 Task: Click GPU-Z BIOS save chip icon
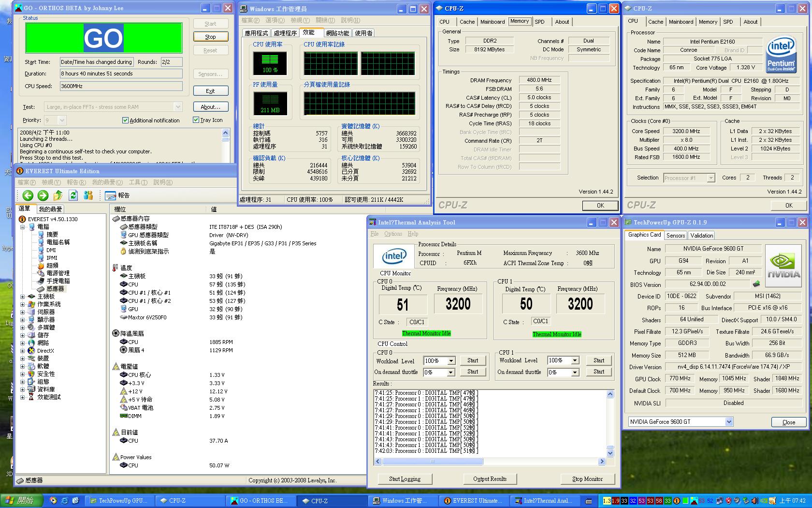[x=756, y=284]
